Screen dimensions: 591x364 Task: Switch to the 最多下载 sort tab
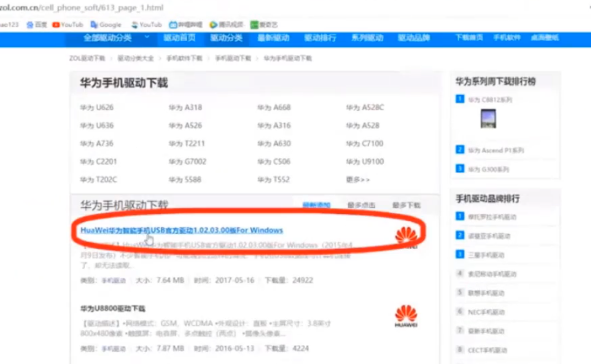406,205
